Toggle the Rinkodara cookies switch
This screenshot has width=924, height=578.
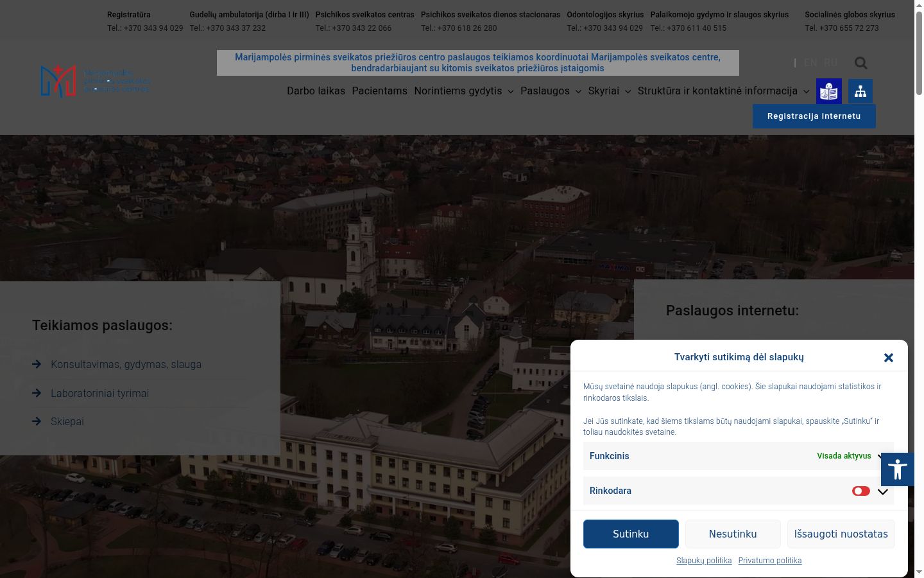click(860, 491)
